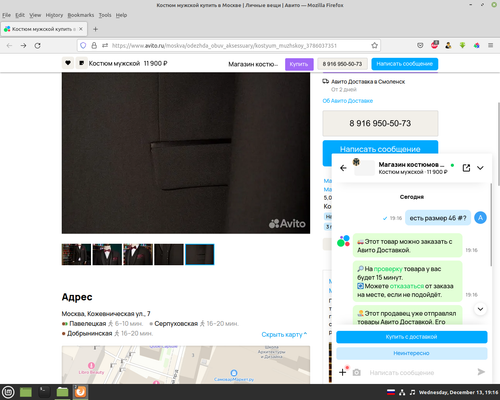Image resolution: width=500 pixels, height=400 pixels.
Task: Open new browser tab with plus button
Action: tap(95, 29)
